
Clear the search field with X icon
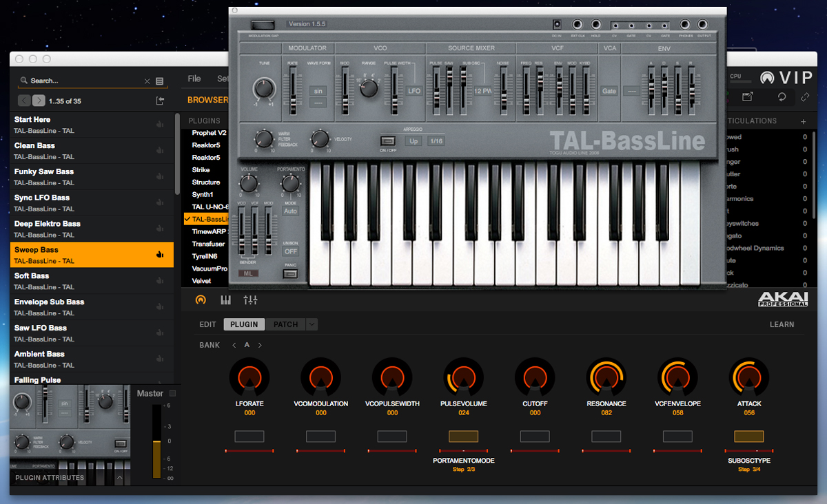(x=147, y=81)
